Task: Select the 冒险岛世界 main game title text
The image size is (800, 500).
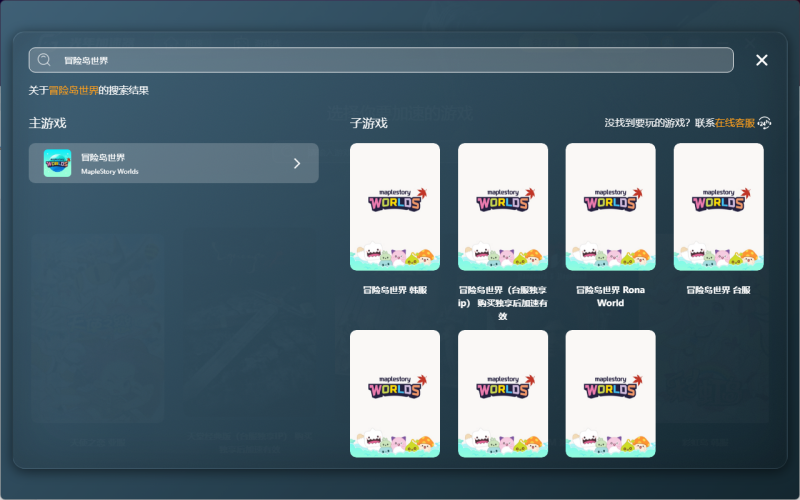Action: coord(103,158)
